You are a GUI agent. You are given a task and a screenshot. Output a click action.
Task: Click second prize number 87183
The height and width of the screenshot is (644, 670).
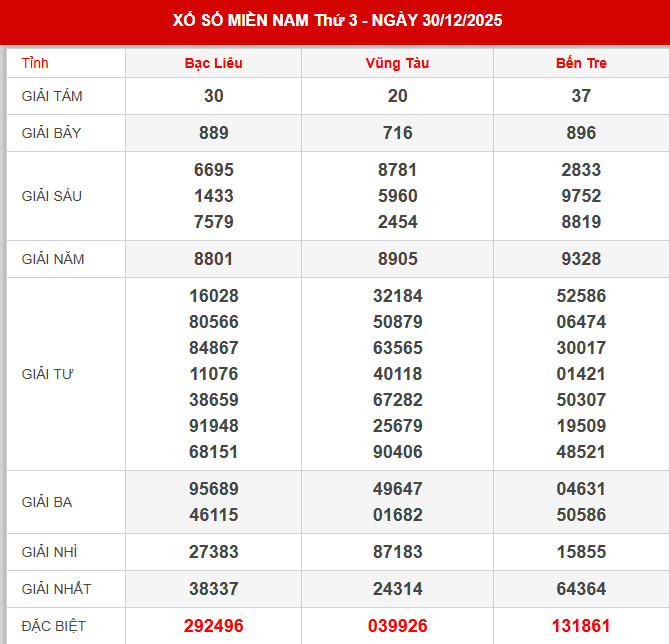pos(397,552)
